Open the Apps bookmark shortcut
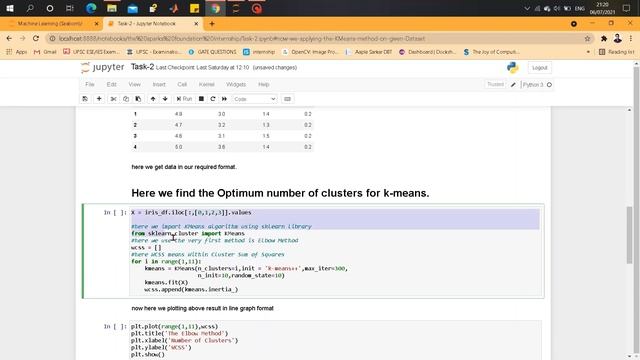 (17, 52)
